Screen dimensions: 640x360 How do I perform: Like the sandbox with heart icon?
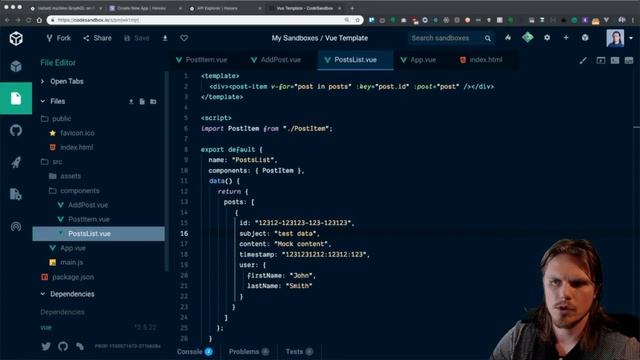[x=184, y=38]
